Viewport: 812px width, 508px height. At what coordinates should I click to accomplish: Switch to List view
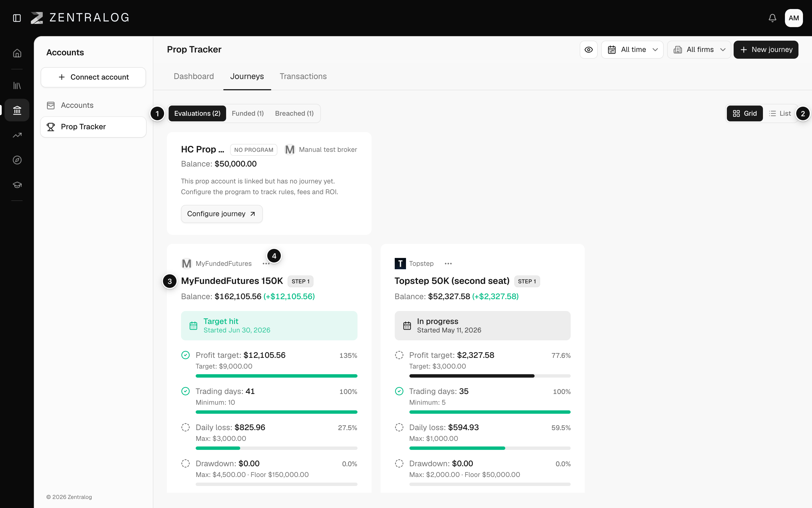780,113
